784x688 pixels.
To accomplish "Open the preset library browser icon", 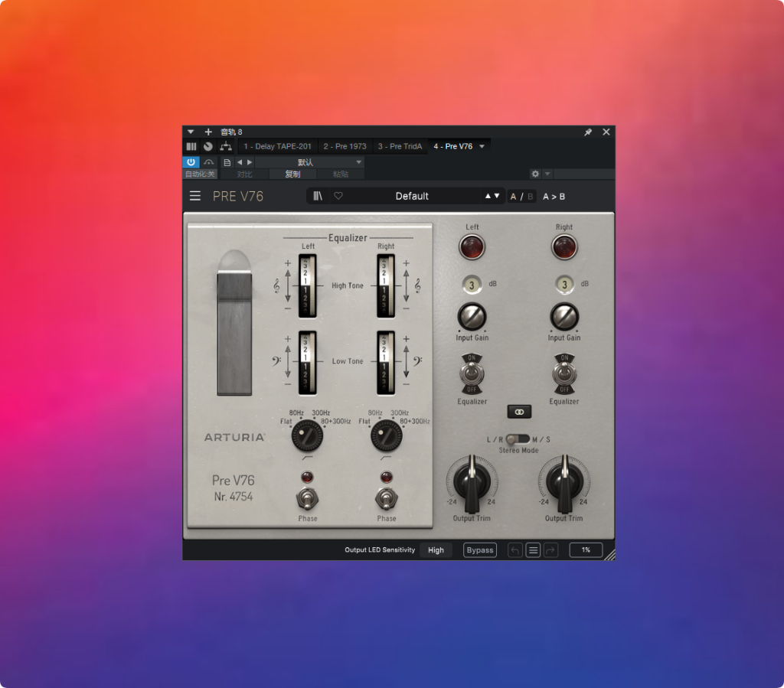I will (318, 196).
